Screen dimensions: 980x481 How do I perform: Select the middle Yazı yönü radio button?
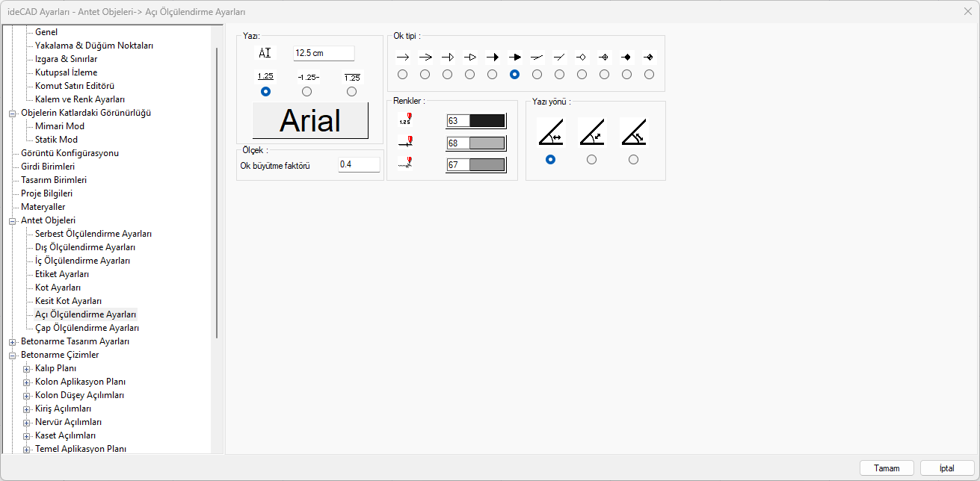tap(592, 159)
